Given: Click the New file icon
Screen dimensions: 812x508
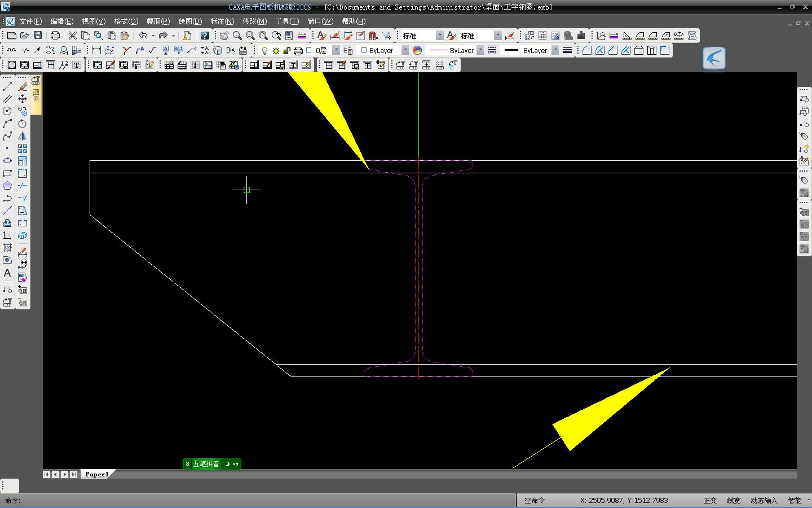Looking at the screenshot, I should (x=11, y=36).
